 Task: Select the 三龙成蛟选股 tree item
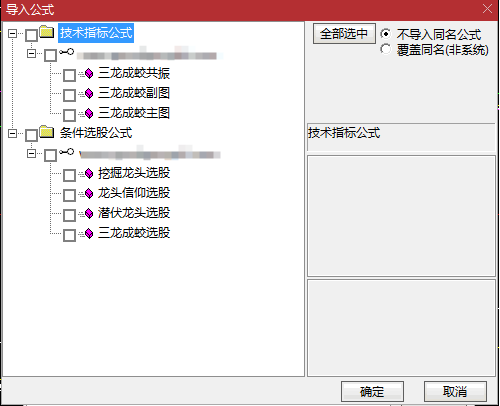(x=134, y=233)
